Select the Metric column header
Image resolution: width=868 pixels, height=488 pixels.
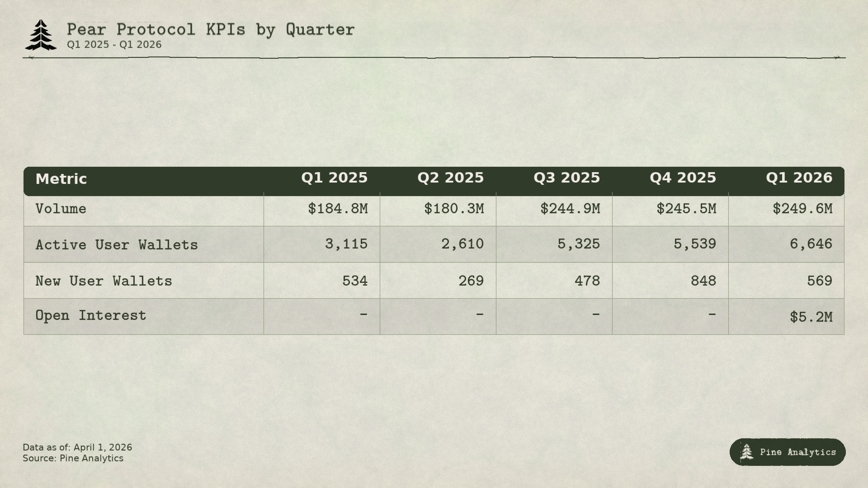[x=61, y=179]
